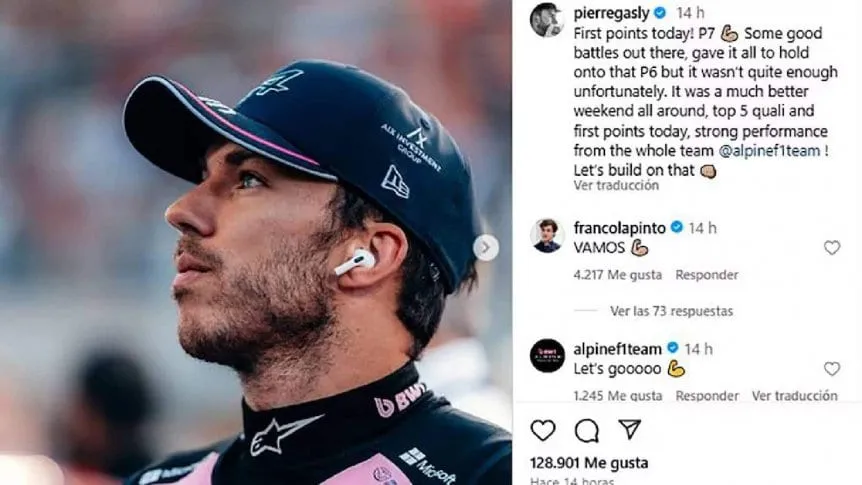This screenshot has width=862, height=485.
Task: Open pierregasly profile picture
Action: pyautogui.click(x=546, y=19)
